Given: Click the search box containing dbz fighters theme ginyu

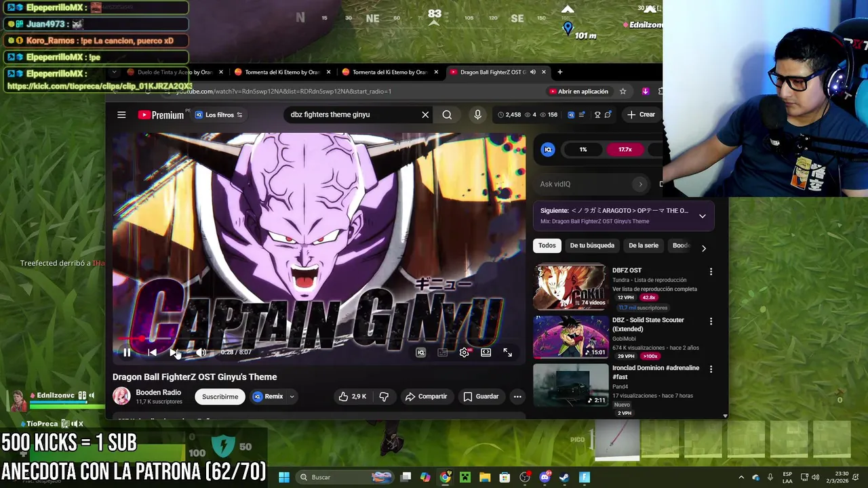Looking at the screenshot, I should tap(353, 115).
